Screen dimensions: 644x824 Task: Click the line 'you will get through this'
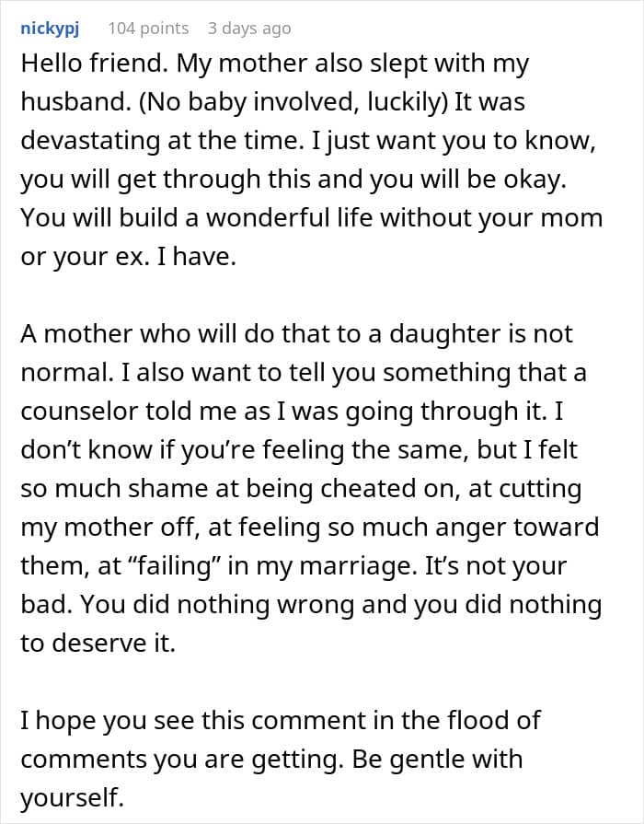point(293,180)
